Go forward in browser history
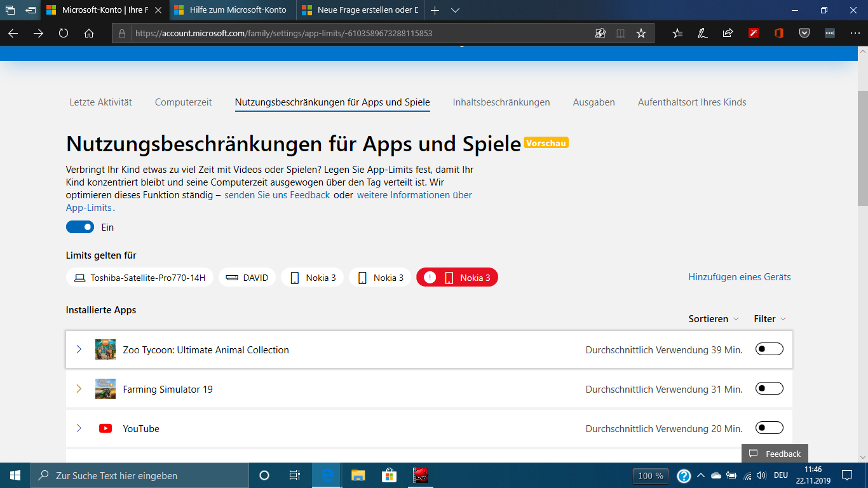Screen dimensions: 868x488 38,33
